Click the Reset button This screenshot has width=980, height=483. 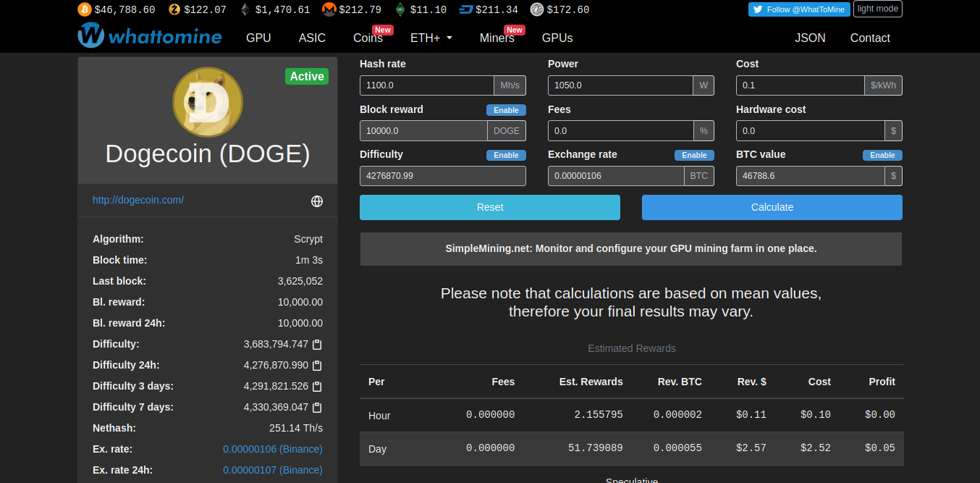point(490,207)
